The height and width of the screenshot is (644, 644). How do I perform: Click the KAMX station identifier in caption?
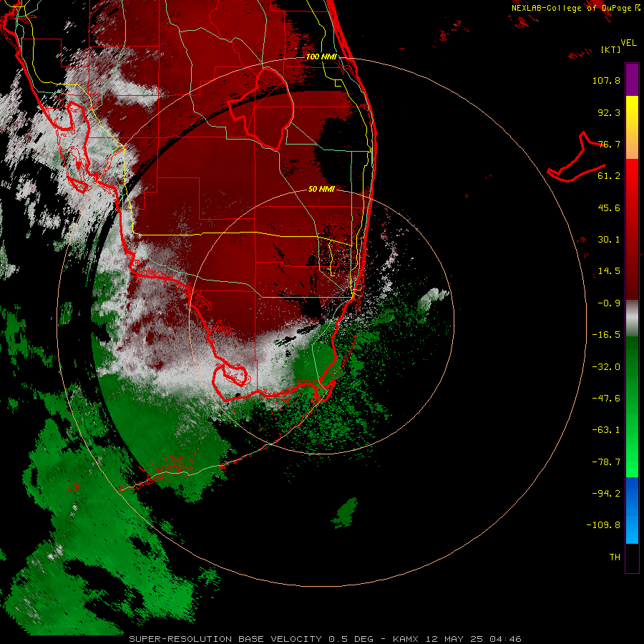(406, 639)
